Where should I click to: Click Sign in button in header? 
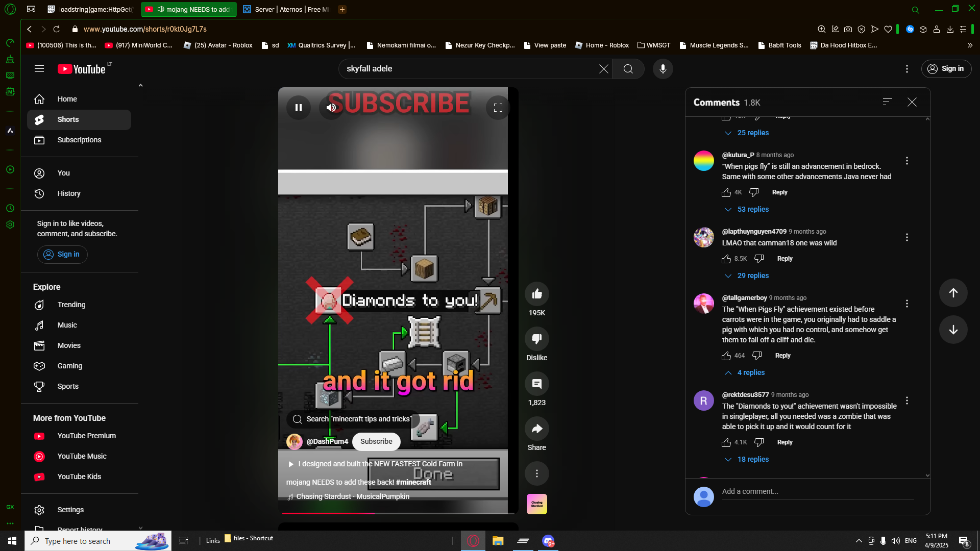pos(946,69)
